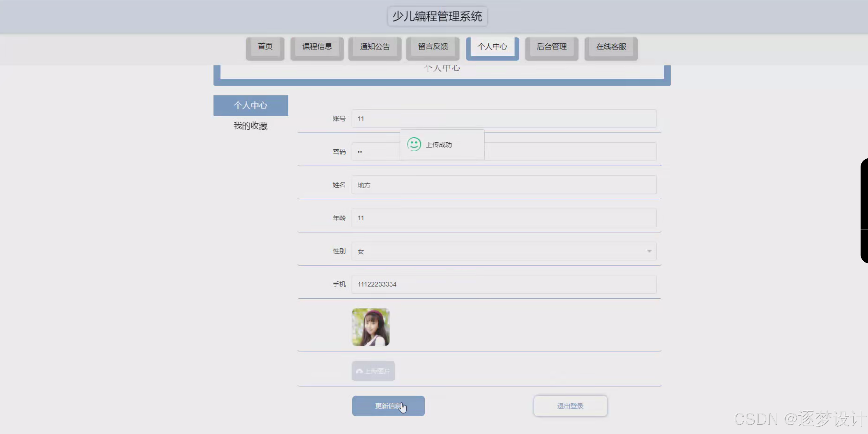
Task: Open the 首页 navigation tab
Action: tap(265, 47)
